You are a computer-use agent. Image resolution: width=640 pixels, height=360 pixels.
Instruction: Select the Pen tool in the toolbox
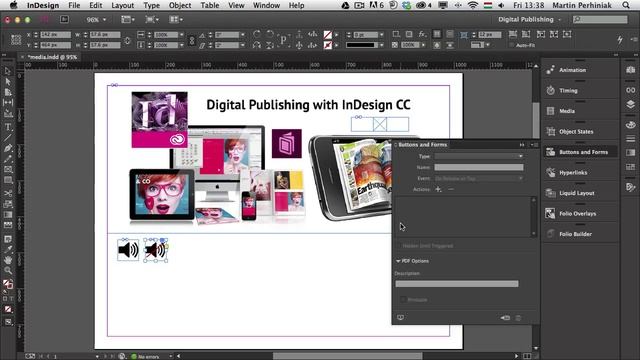(x=8, y=148)
